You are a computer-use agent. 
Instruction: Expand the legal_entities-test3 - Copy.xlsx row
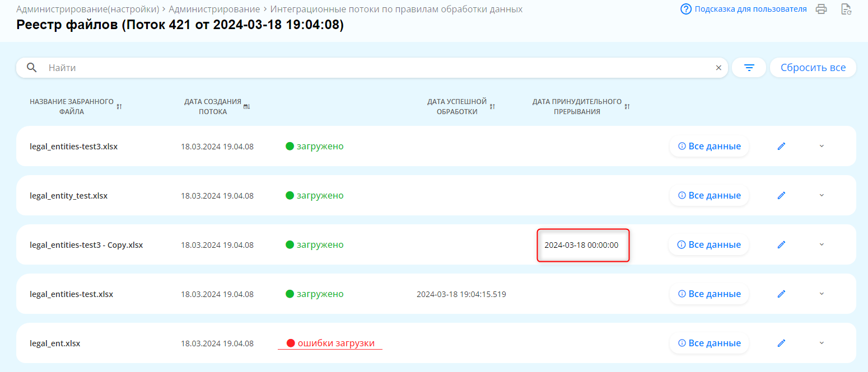click(822, 244)
